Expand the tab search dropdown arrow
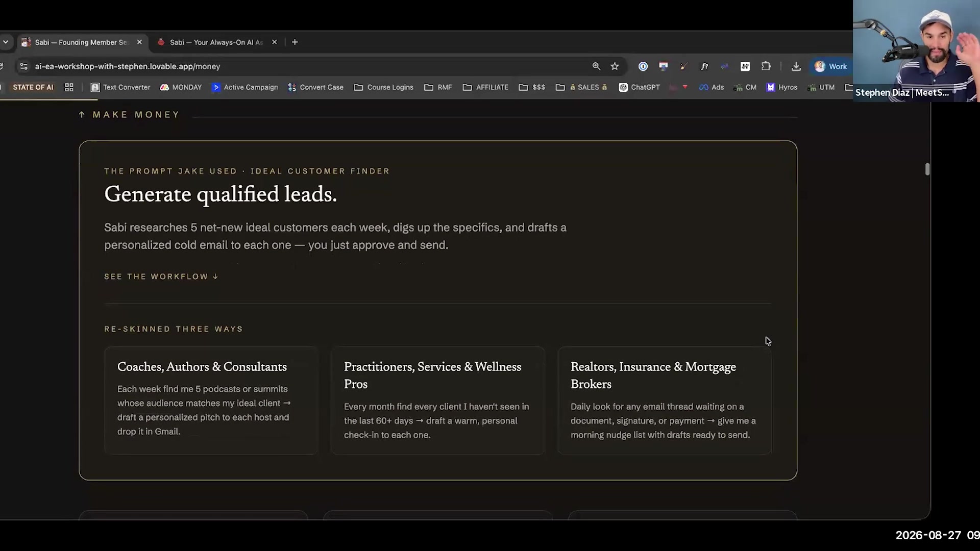980x551 pixels. coord(6,42)
